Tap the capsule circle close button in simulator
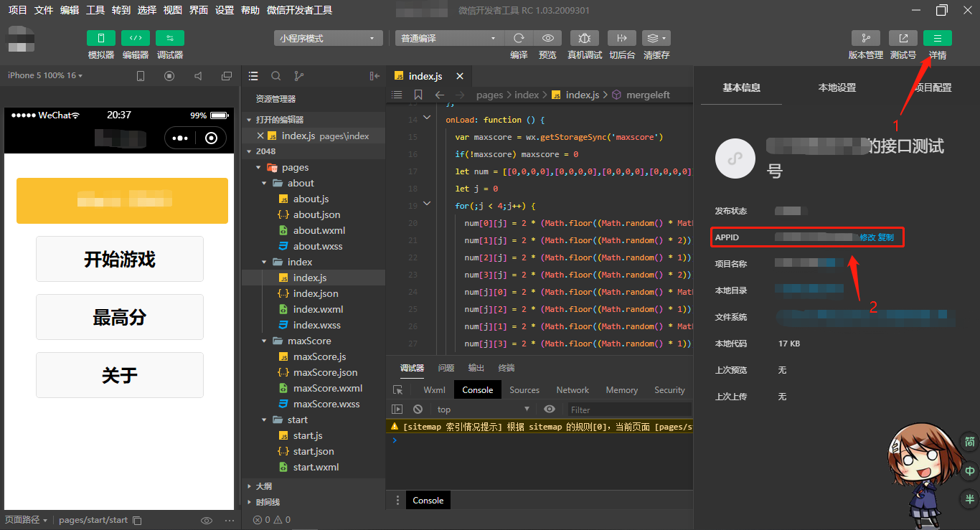 pos(211,138)
